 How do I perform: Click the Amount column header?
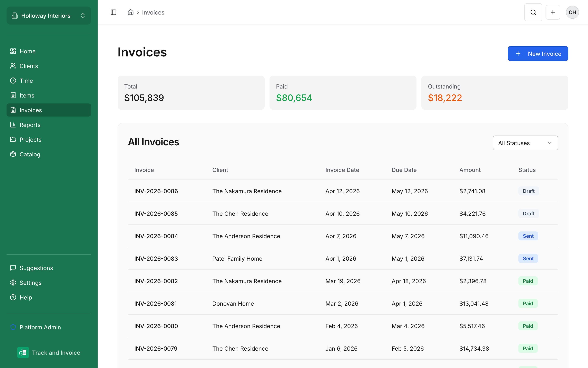[x=470, y=170]
